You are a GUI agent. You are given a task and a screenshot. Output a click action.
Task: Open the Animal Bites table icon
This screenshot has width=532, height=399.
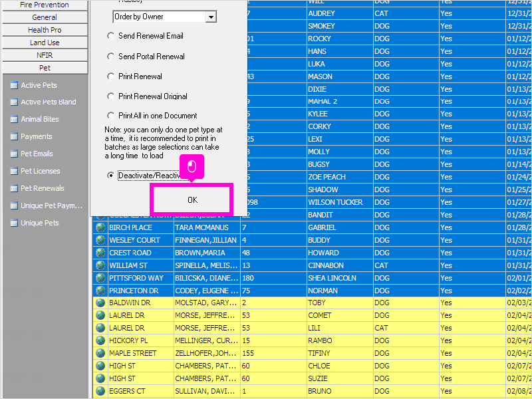coord(14,119)
